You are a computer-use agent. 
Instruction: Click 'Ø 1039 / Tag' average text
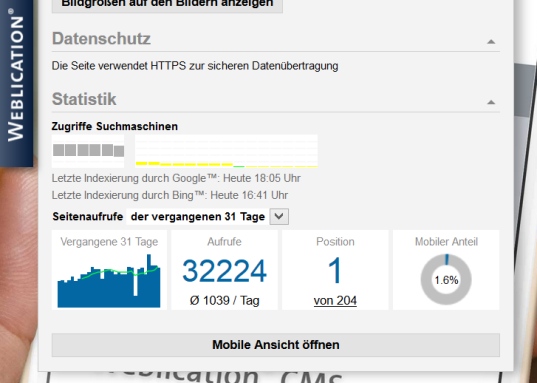pos(224,300)
